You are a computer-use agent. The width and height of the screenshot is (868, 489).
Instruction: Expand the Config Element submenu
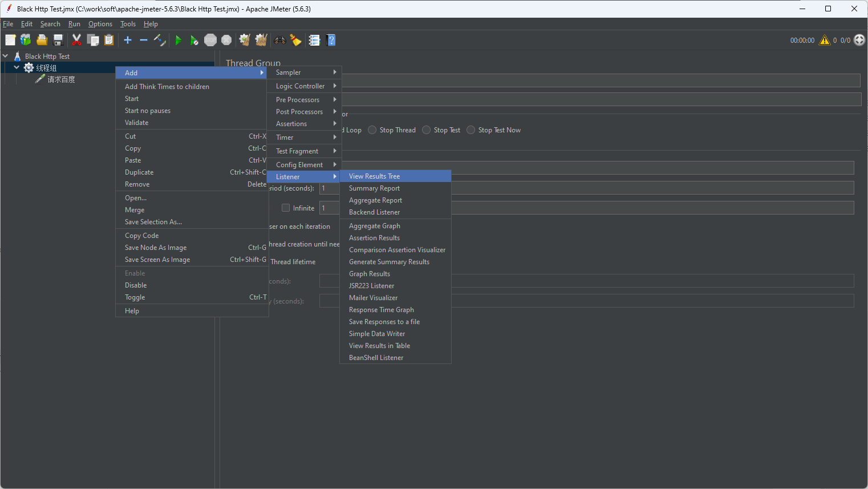pyautogui.click(x=305, y=165)
